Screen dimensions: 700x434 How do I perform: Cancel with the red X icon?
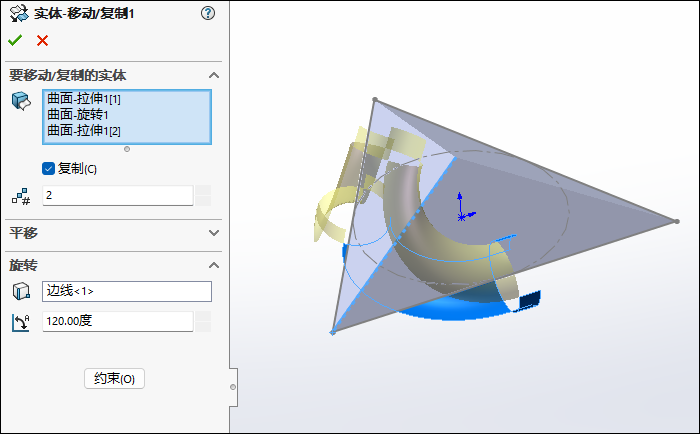42,41
